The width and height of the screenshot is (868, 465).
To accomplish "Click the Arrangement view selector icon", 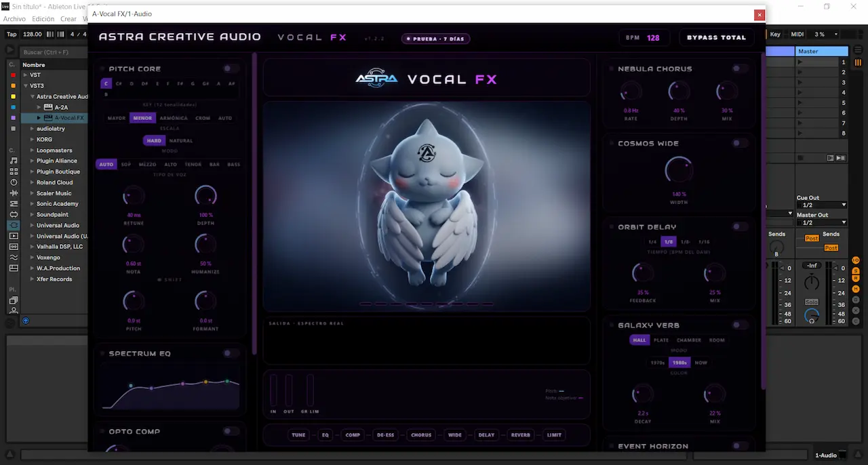I will pyautogui.click(x=859, y=48).
